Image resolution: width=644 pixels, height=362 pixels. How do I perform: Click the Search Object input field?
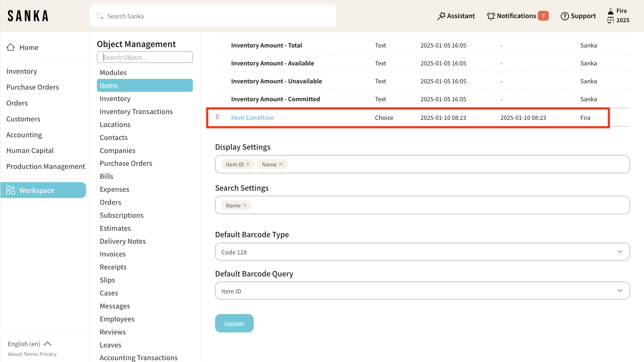point(145,57)
